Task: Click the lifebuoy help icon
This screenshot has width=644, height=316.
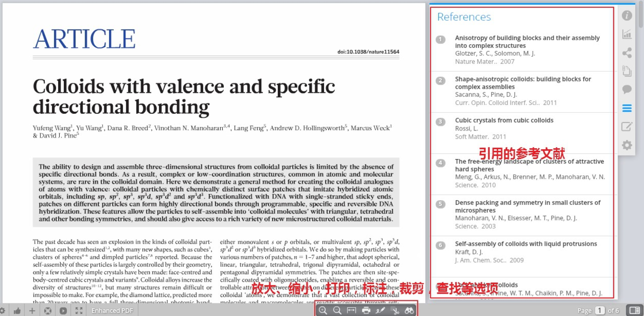Action: click(48, 311)
